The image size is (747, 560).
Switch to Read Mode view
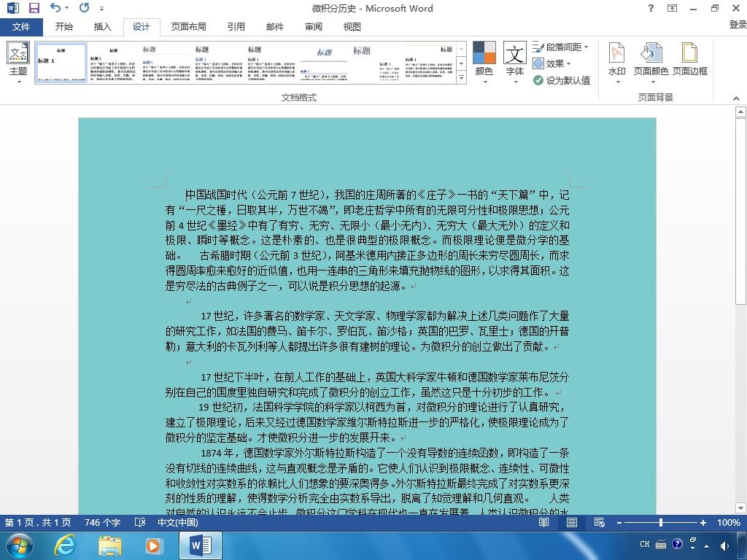[x=543, y=522]
